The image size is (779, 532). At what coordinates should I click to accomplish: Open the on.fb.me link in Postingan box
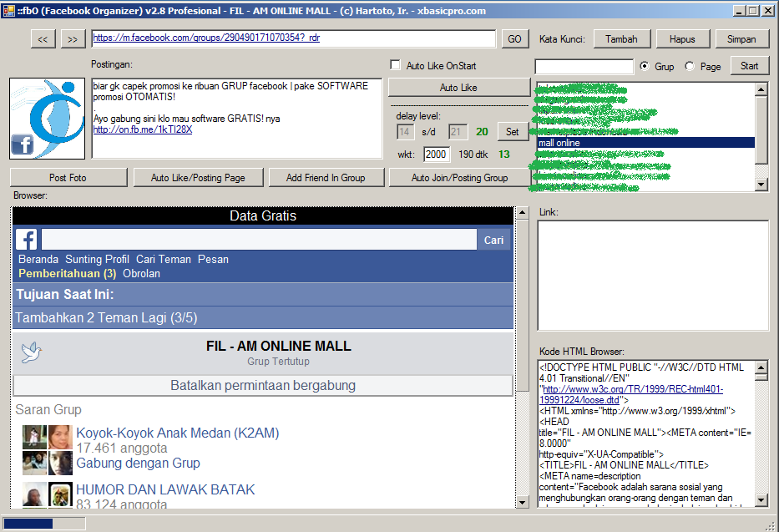point(143,129)
